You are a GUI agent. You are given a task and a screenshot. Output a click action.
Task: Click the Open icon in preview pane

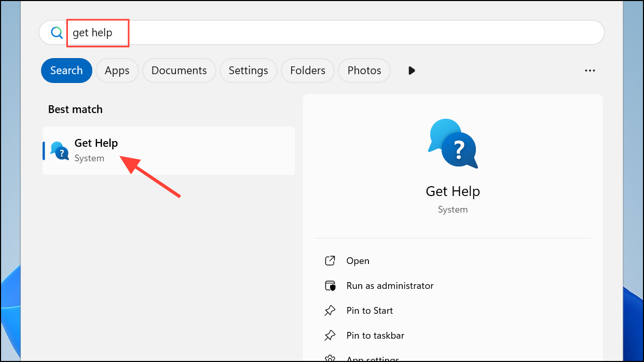coord(330,261)
